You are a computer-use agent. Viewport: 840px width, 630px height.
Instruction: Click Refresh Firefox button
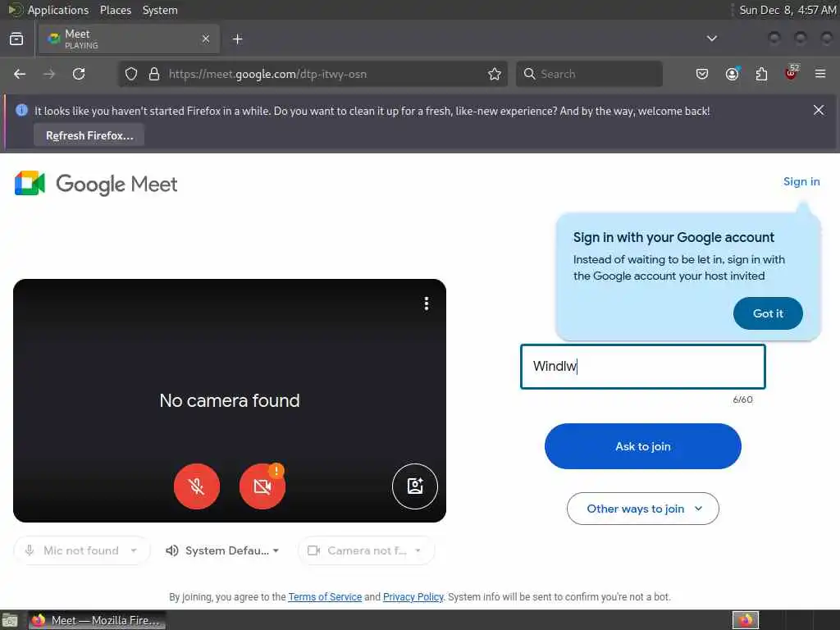click(89, 135)
